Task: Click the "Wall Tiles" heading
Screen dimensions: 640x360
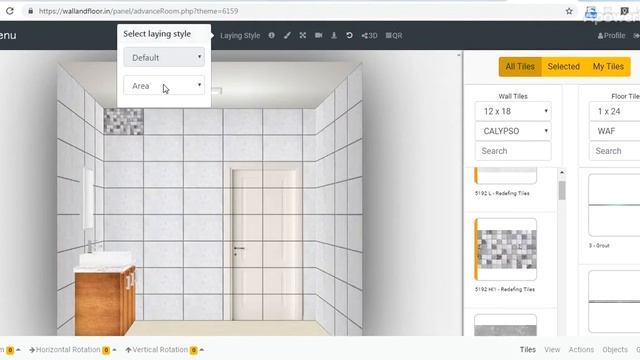Action: pos(513,96)
